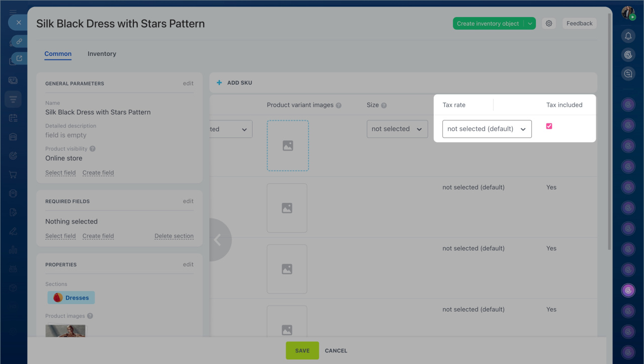The width and height of the screenshot is (644, 364).
Task: Click the round left-arrow collapse button
Action: pos(218,240)
